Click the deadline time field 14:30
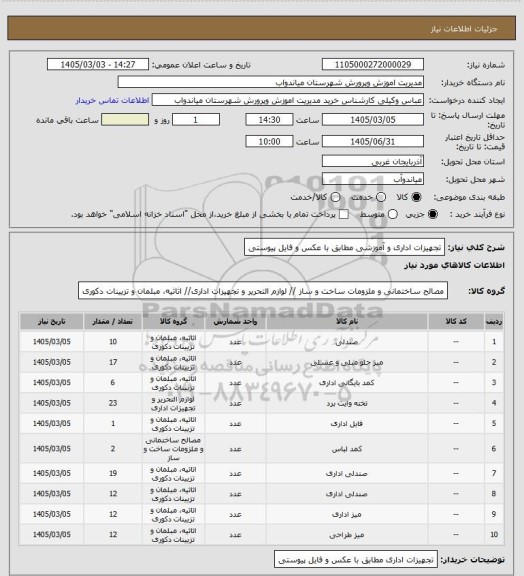The image size is (524, 576). [269, 120]
